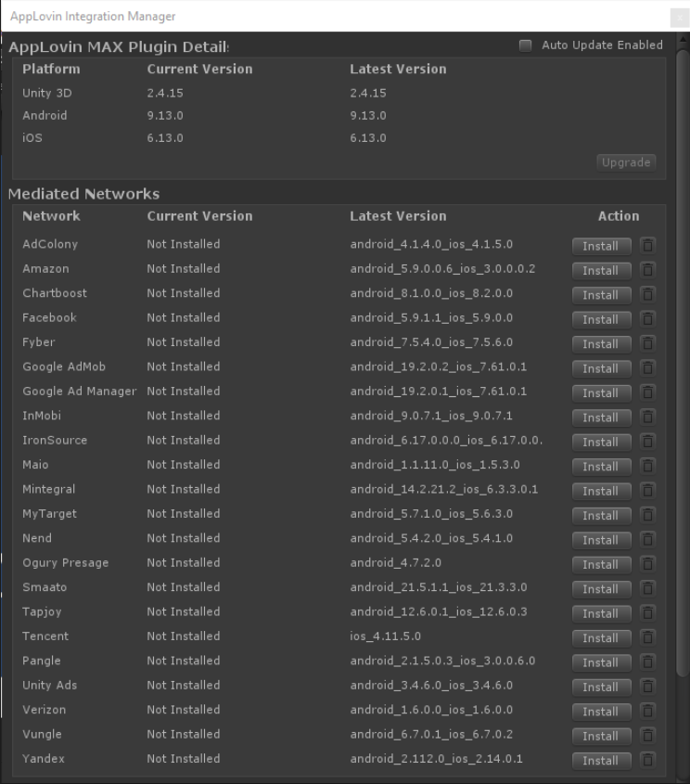Install Google AdMob network
690x784 pixels.
tap(601, 368)
